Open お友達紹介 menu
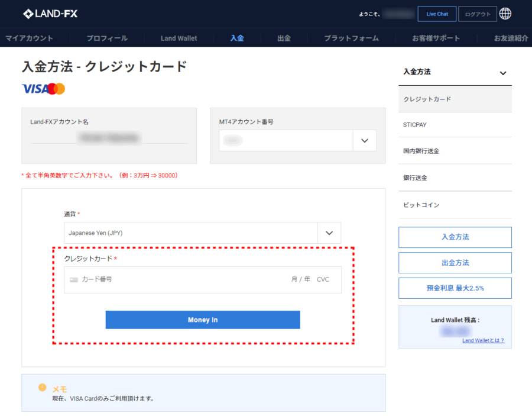Image resolution: width=532 pixels, height=416 pixels. (x=511, y=38)
